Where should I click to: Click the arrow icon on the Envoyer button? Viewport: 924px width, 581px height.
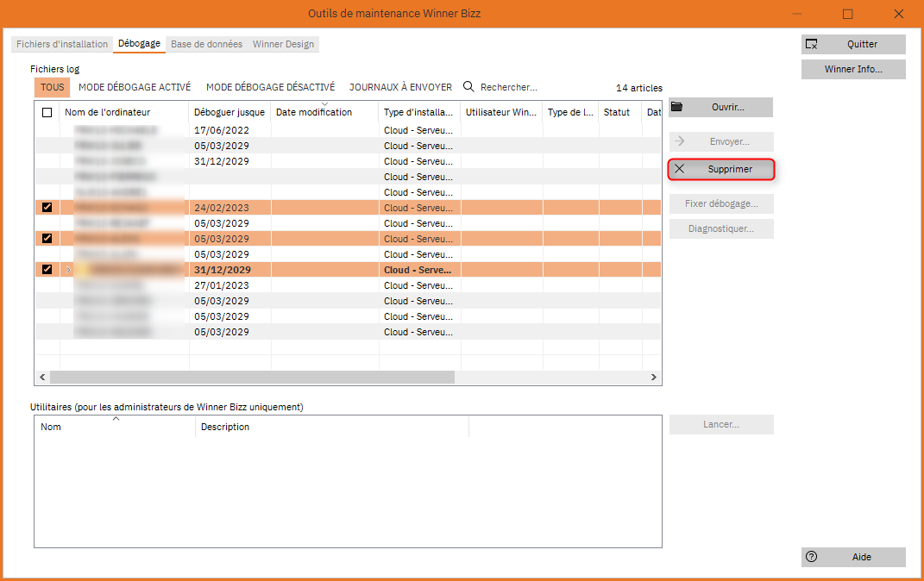coord(680,141)
